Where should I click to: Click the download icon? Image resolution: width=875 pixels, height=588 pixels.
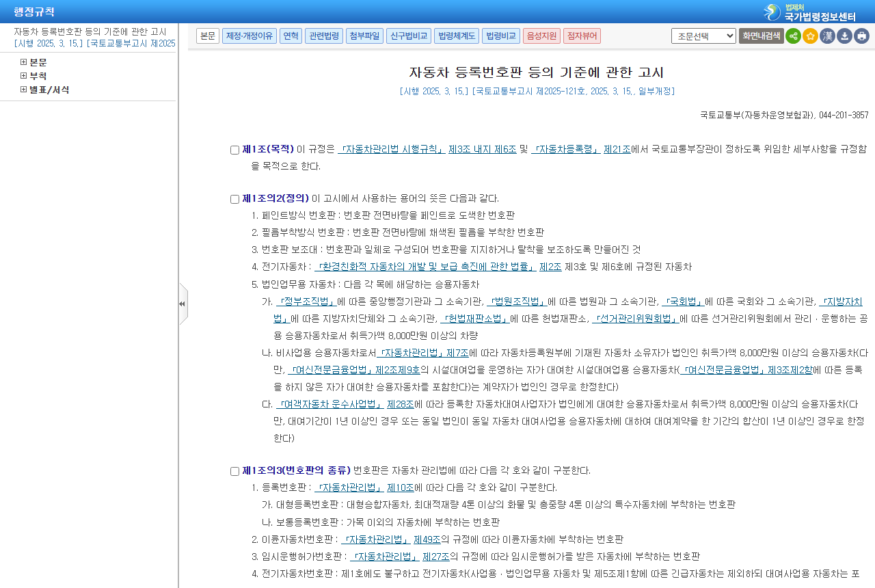[x=844, y=36]
